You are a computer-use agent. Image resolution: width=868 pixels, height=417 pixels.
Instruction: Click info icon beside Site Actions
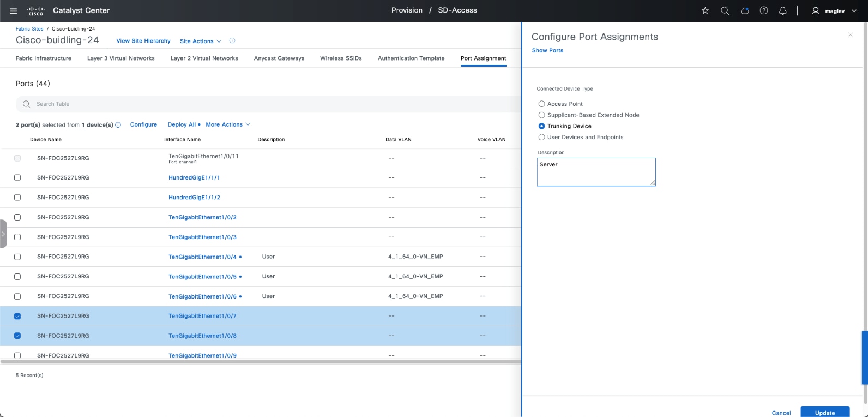coord(232,41)
